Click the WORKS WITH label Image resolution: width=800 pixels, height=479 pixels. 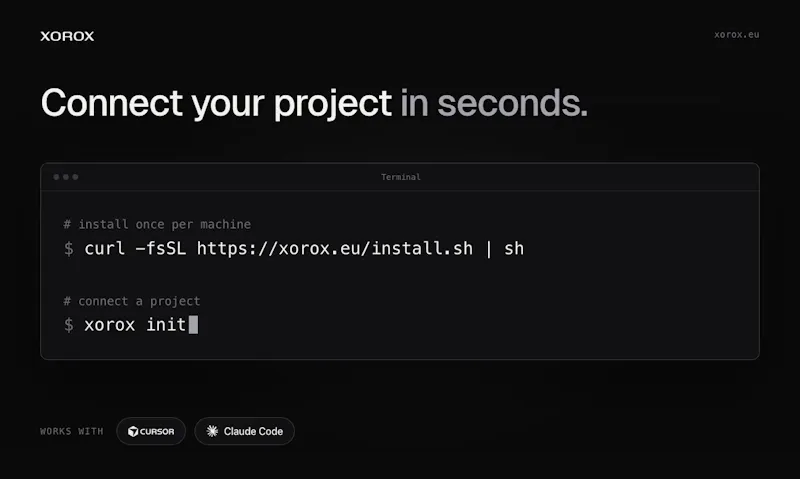pyautogui.click(x=71, y=432)
